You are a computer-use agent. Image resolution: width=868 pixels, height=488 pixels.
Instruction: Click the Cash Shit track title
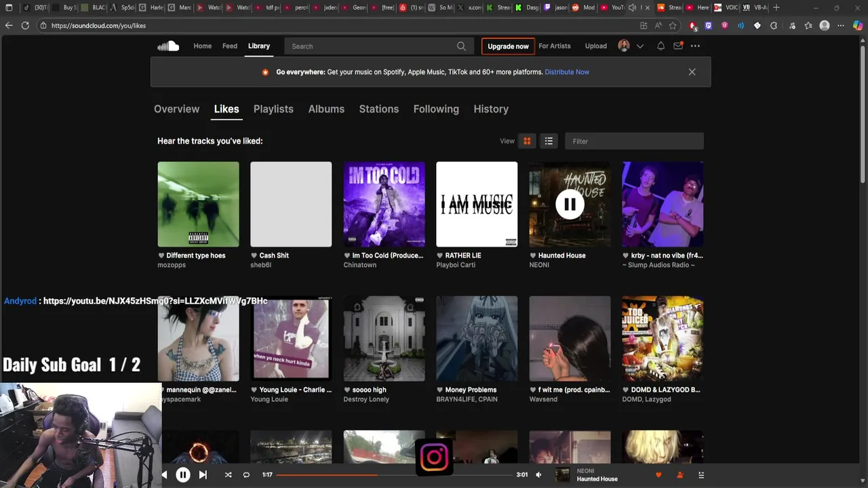pyautogui.click(x=274, y=256)
